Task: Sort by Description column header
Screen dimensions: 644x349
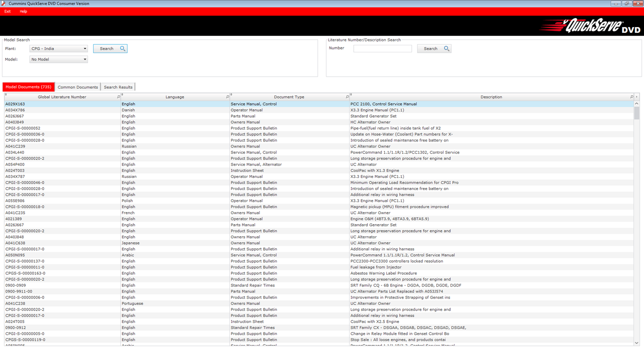Action: [x=491, y=97]
